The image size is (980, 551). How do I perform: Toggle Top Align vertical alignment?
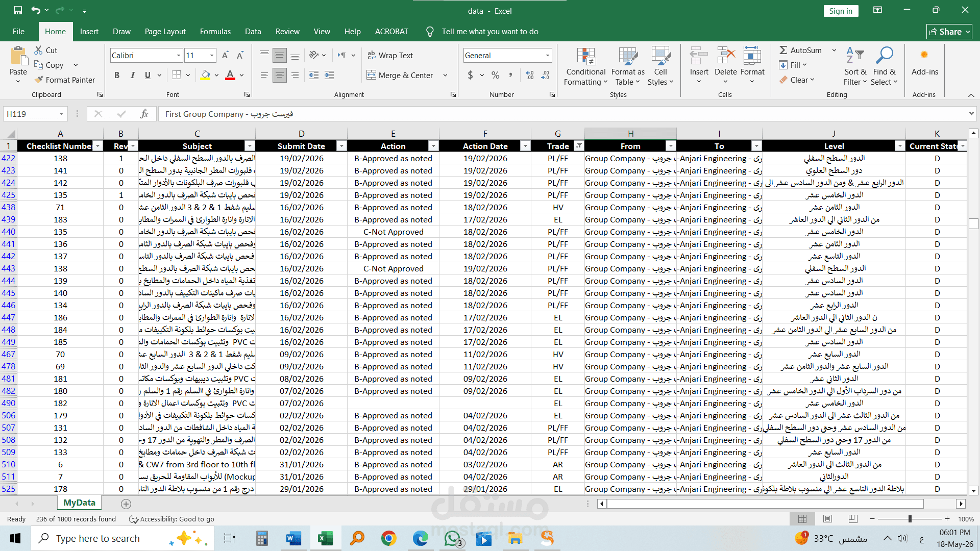[x=264, y=55]
